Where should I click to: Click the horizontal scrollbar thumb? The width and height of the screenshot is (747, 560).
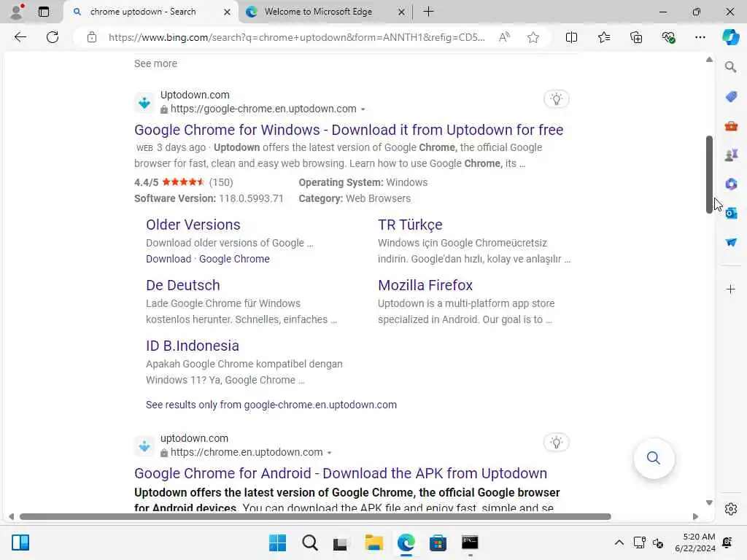[x=315, y=517]
